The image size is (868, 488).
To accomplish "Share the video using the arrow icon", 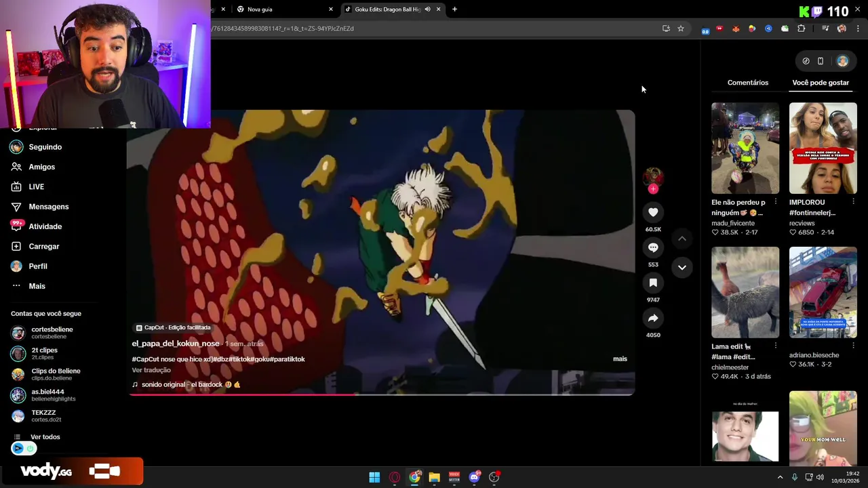I will pos(653,318).
